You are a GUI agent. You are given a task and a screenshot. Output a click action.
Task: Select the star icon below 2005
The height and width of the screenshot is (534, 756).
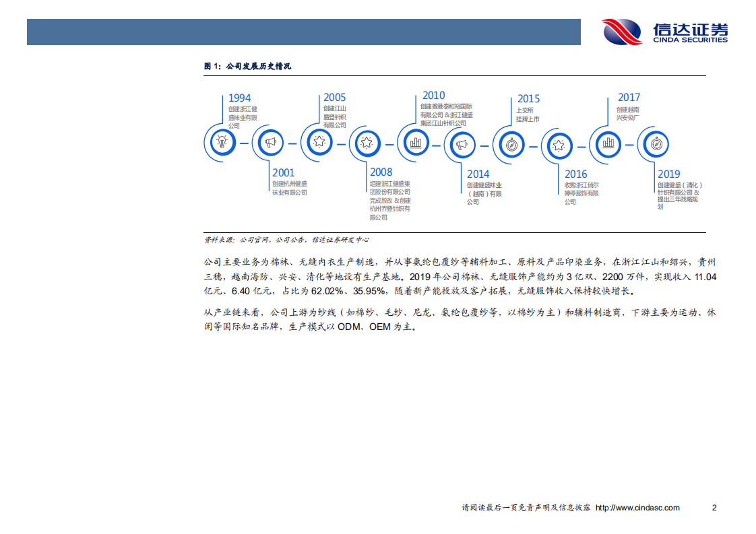[319, 142]
